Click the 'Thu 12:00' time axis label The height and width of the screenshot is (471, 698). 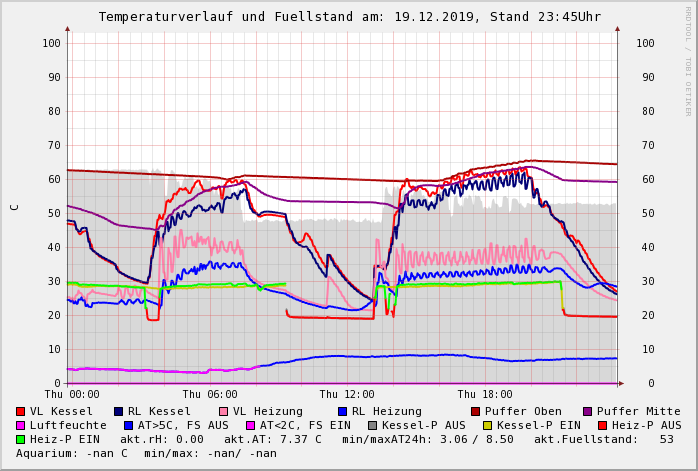[x=346, y=395]
